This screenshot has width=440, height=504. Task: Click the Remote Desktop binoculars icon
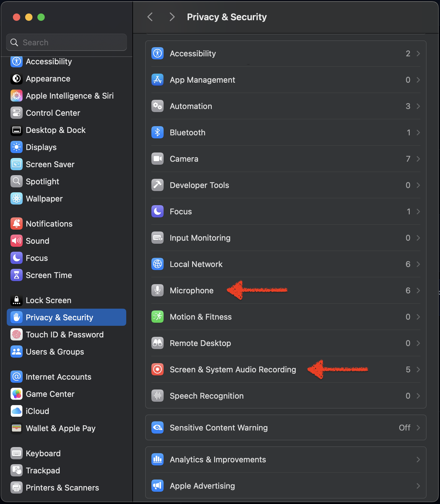tap(157, 343)
